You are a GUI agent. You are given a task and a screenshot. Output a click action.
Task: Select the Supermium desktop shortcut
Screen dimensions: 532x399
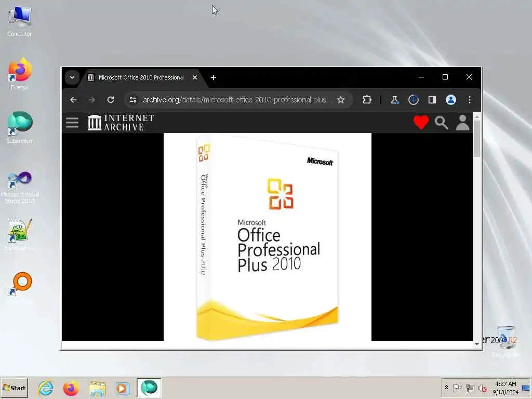click(x=20, y=128)
